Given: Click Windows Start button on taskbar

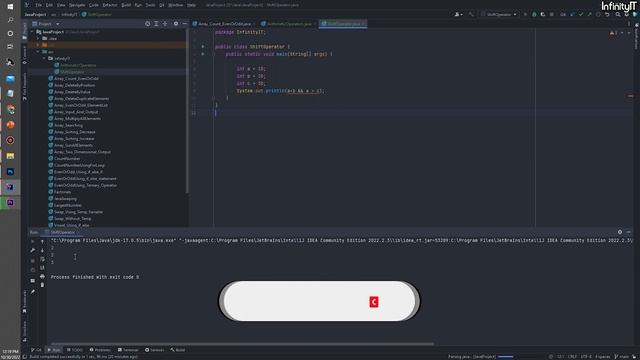Looking at the screenshot, I should coord(10,7).
